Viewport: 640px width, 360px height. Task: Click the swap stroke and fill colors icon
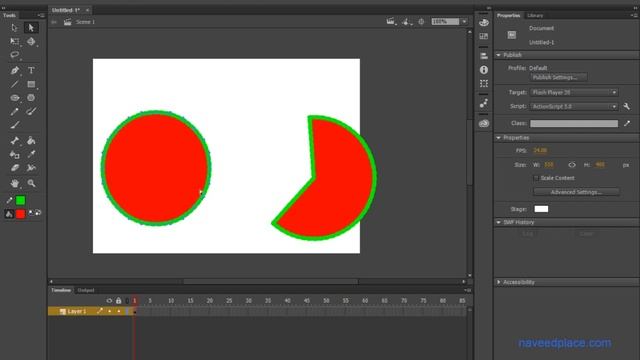tap(38, 213)
